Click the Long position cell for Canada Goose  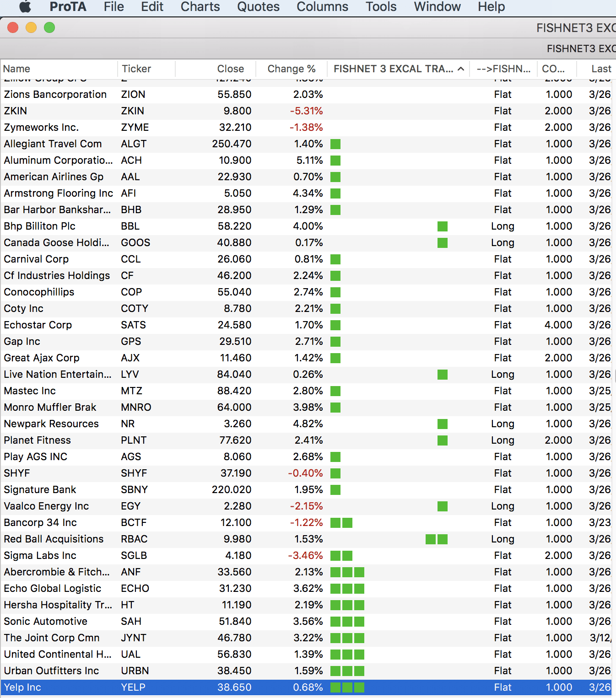tap(503, 243)
